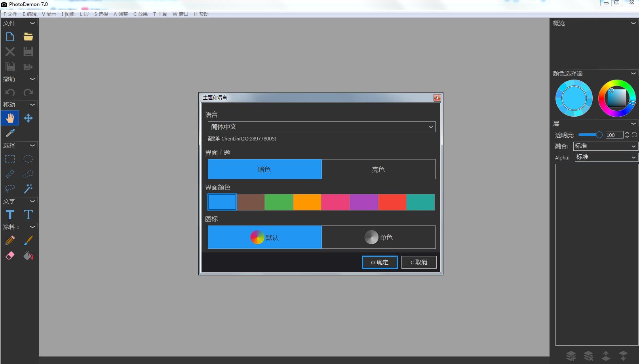Viewport: 639px width, 364px height.
Task: Select the Magic Wand tool
Action: 28,189
